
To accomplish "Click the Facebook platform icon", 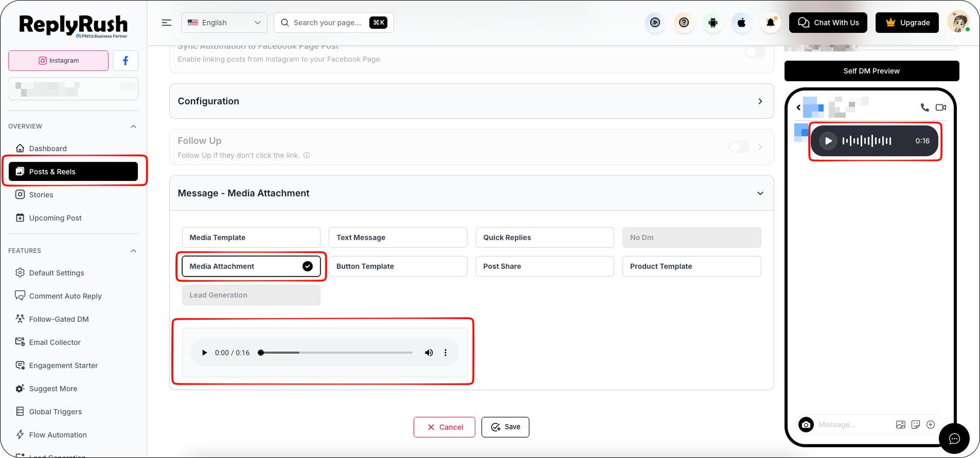I will pyautogui.click(x=126, y=61).
